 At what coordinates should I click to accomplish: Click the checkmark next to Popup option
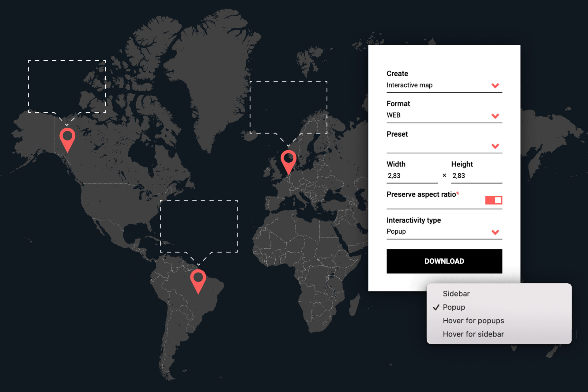tap(435, 307)
